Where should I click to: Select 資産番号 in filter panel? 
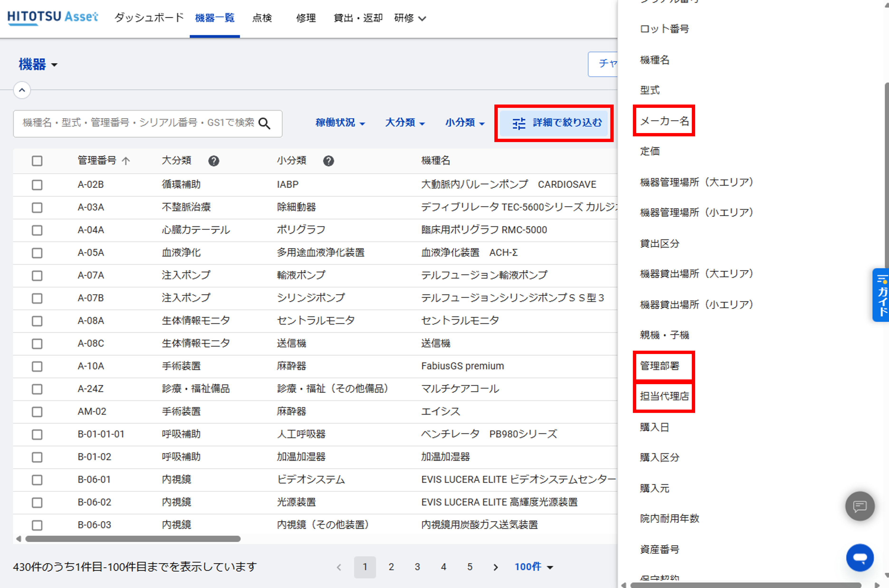[x=660, y=549]
